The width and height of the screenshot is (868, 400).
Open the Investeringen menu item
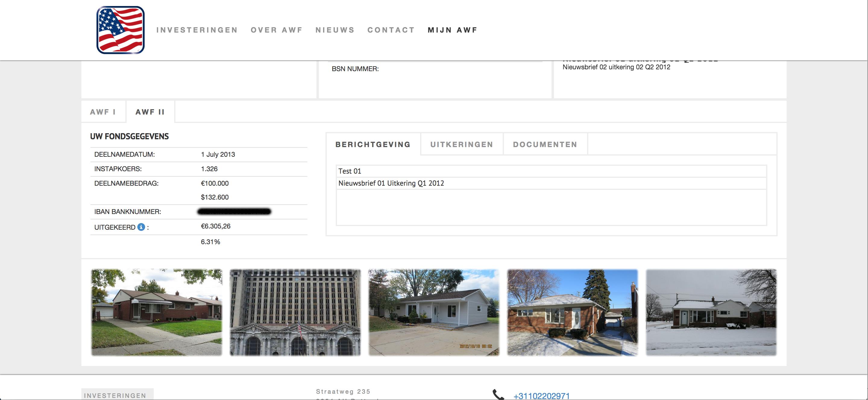(x=197, y=30)
